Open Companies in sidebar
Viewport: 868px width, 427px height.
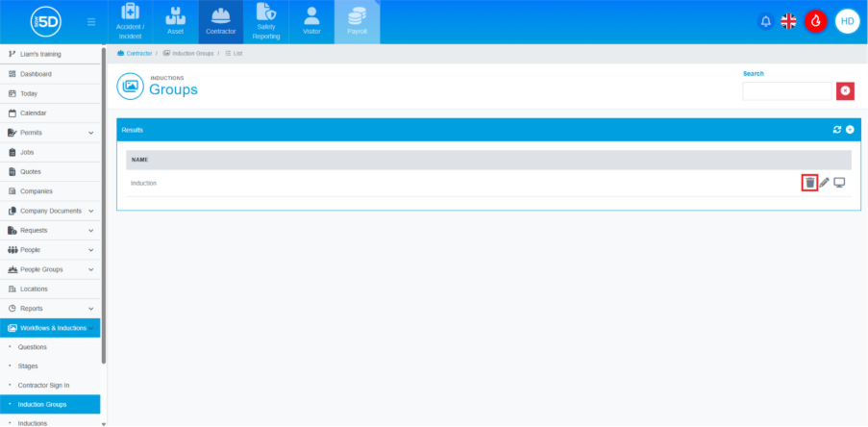pyautogui.click(x=50, y=191)
